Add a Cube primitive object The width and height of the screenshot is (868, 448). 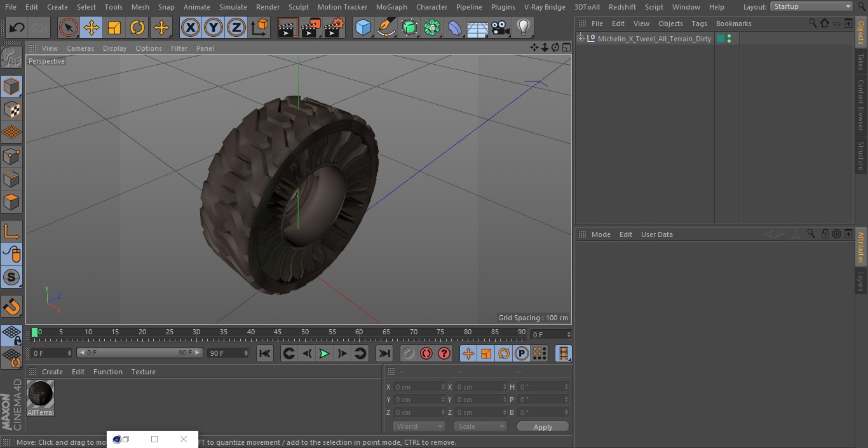pyautogui.click(x=363, y=28)
